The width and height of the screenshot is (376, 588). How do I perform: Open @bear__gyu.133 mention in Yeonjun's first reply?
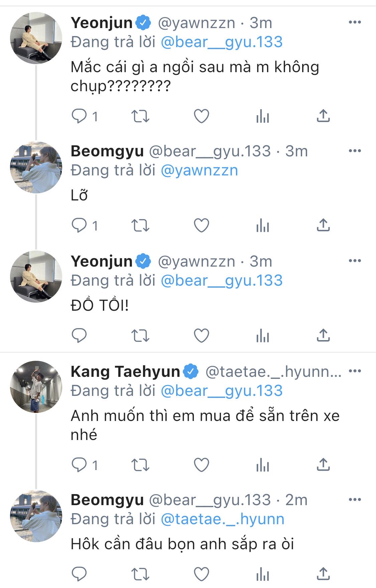point(222,42)
